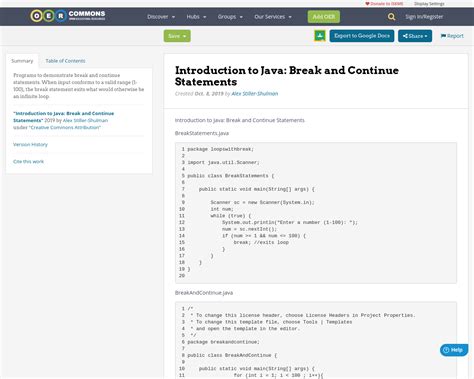Switch to the Summary tab
This screenshot has height=379, width=474.
click(x=22, y=61)
